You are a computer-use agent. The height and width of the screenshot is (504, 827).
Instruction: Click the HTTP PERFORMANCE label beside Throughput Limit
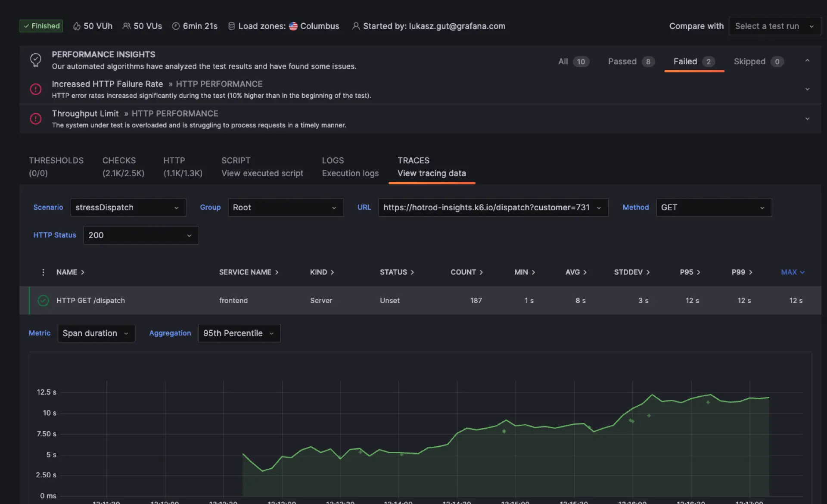click(175, 114)
